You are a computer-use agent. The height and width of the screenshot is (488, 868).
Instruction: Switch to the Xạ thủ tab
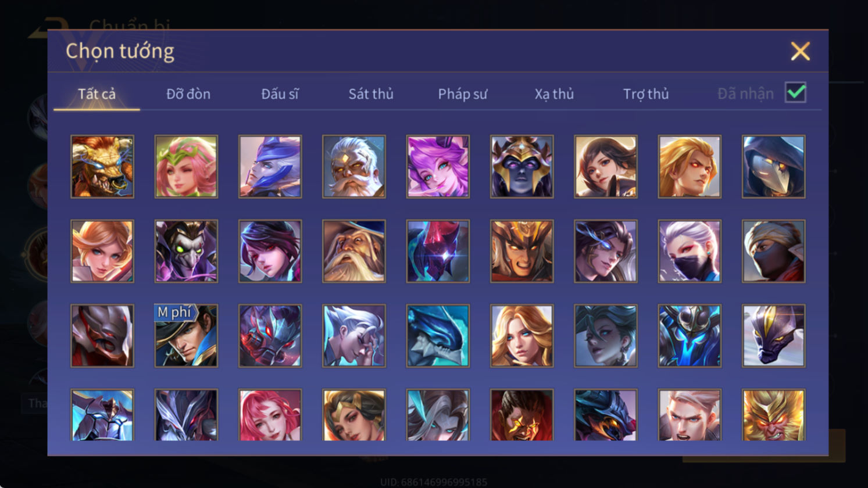[x=554, y=94]
